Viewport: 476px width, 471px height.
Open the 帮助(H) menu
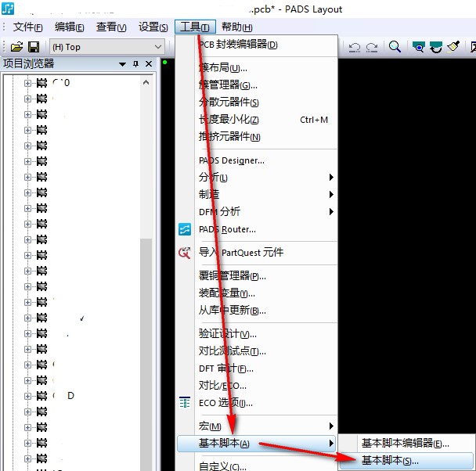236,27
